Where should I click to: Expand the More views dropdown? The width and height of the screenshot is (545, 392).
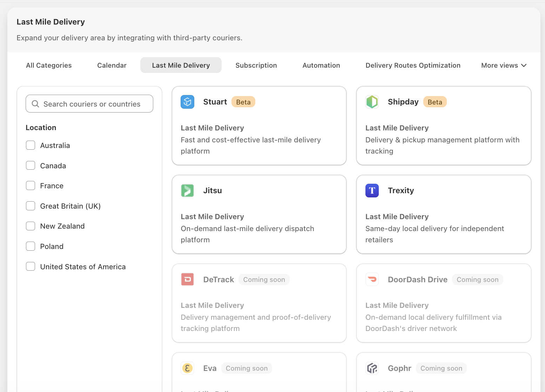click(x=504, y=65)
